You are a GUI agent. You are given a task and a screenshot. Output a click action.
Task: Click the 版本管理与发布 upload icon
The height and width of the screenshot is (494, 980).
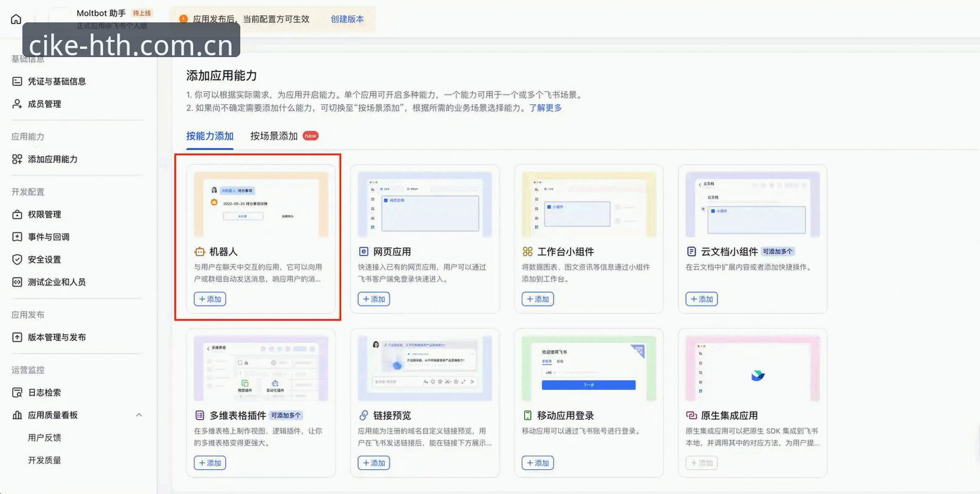[17, 337]
